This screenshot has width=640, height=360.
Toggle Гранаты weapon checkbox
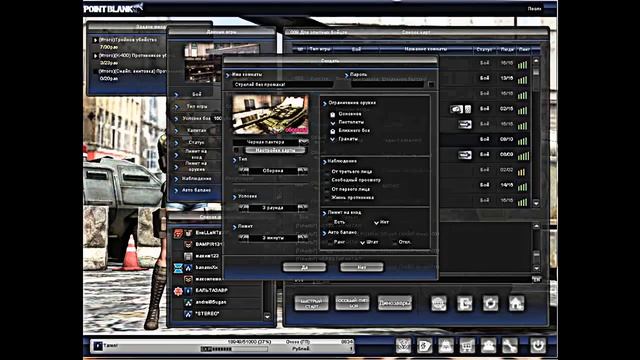pyautogui.click(x=333, y=139)
